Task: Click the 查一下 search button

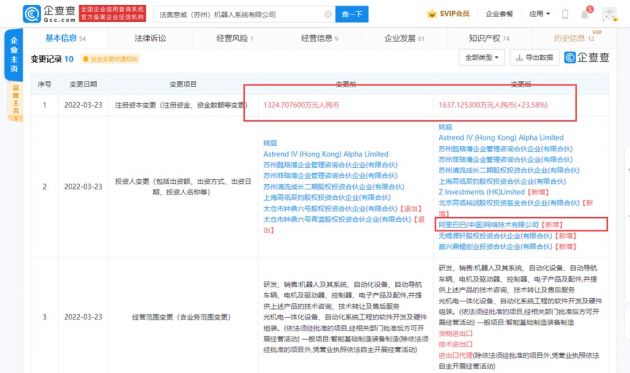Action: [x=352, y=14]
